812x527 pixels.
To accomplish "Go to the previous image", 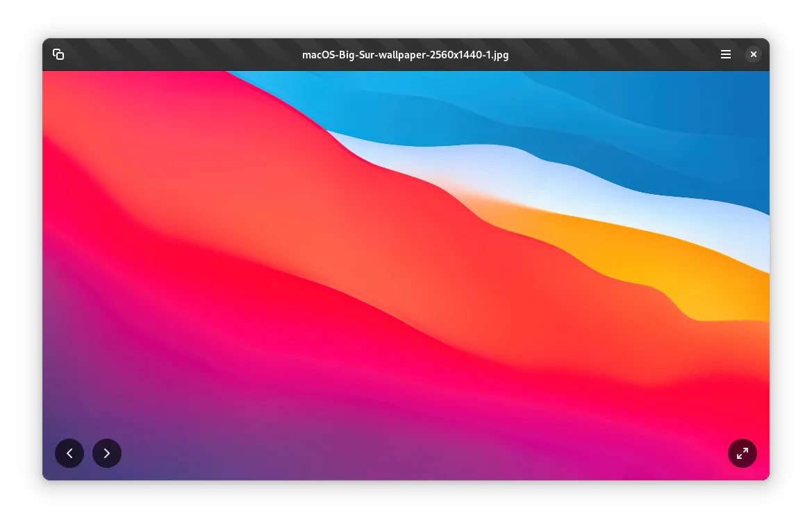I will point(69,453).
